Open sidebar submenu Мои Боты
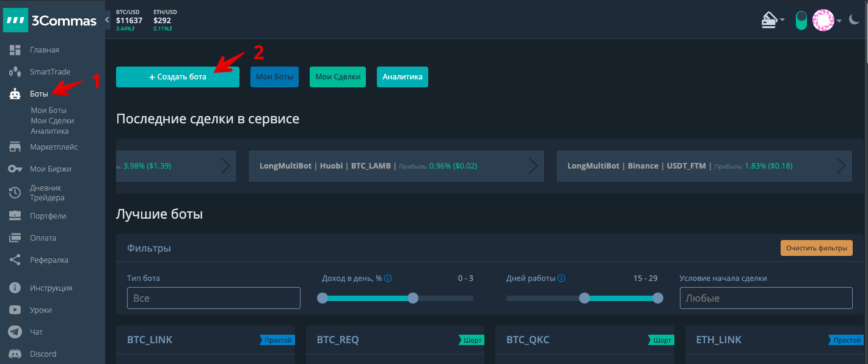 (x=48, y=111)
